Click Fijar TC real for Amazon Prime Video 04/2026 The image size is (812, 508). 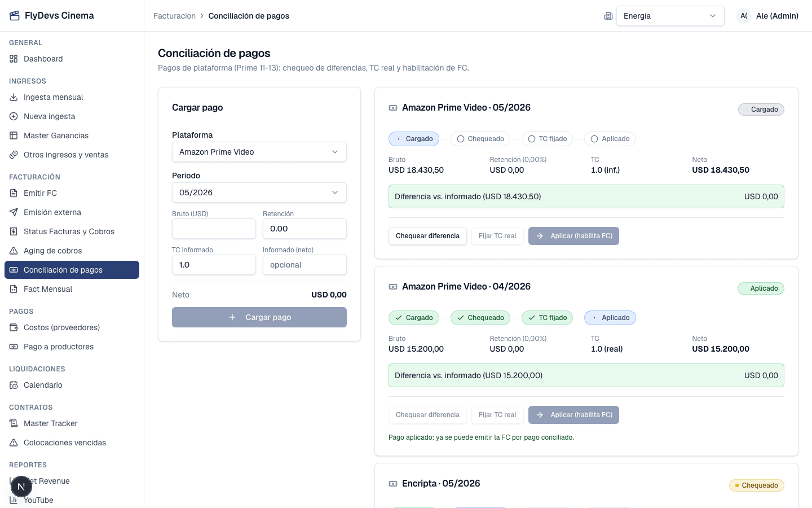pyautogui.click(x=497, y=415)
